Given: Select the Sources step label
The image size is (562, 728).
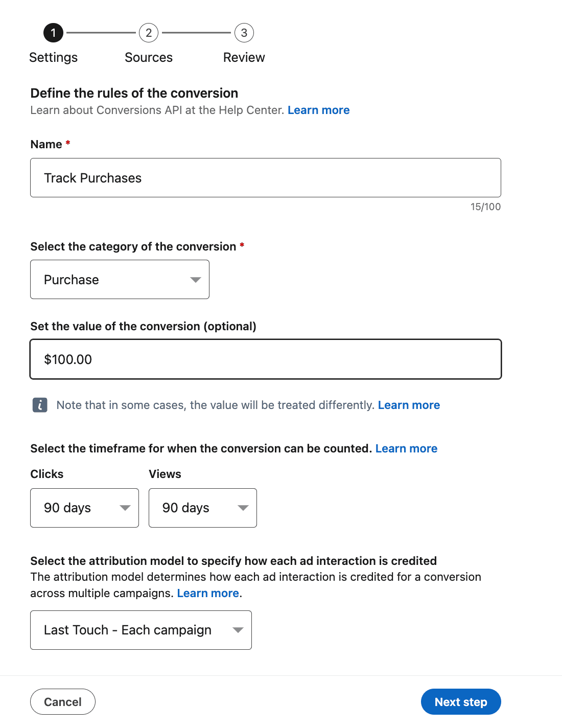Looking at the screenshot, I should click(149, 57).
